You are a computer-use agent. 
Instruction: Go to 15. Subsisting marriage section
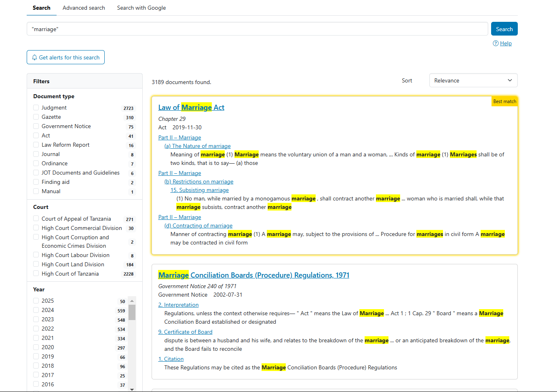pyautogui.click(x=199, y=190)
